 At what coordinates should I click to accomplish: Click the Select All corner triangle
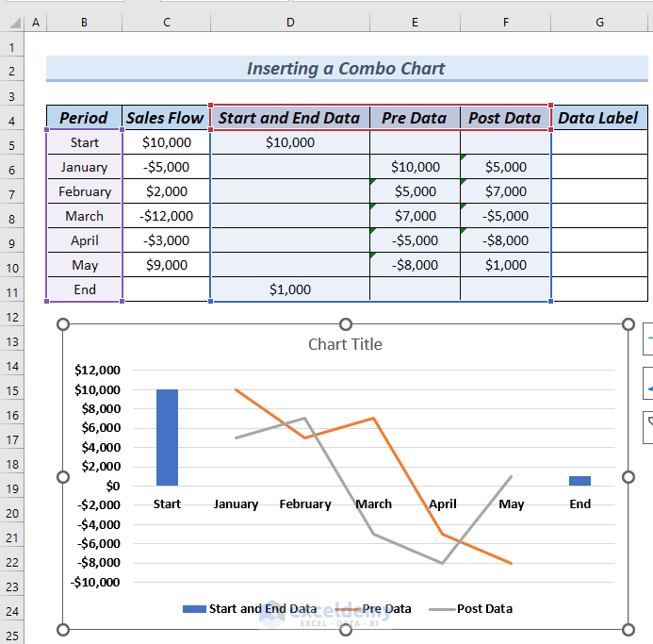pyautogui.click(x=13, y=22)
